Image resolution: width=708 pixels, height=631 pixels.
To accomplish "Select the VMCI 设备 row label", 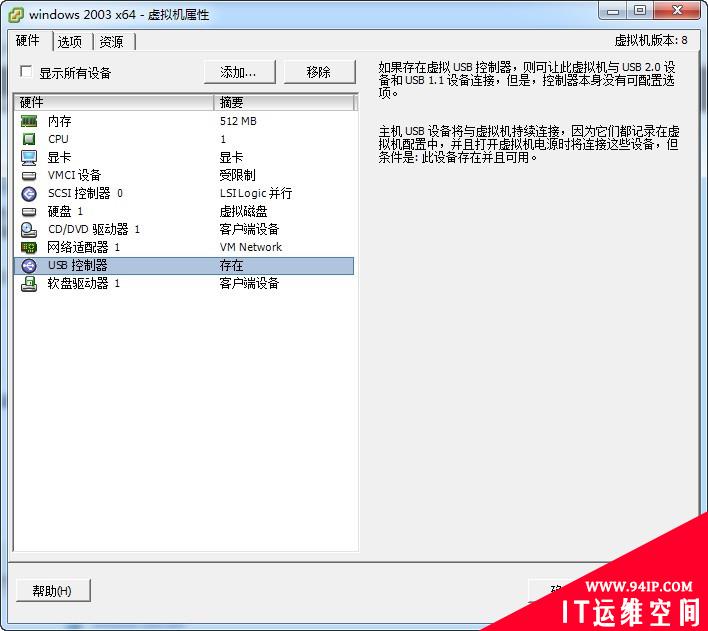I will (75, 175).
